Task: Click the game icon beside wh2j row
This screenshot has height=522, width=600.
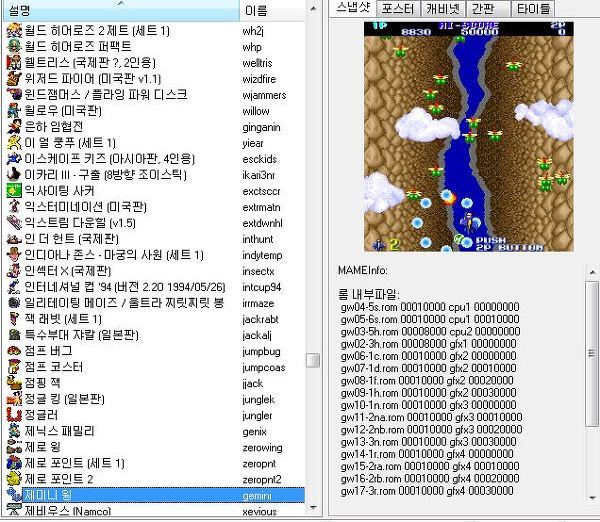Action: click(x=14, y=30)
